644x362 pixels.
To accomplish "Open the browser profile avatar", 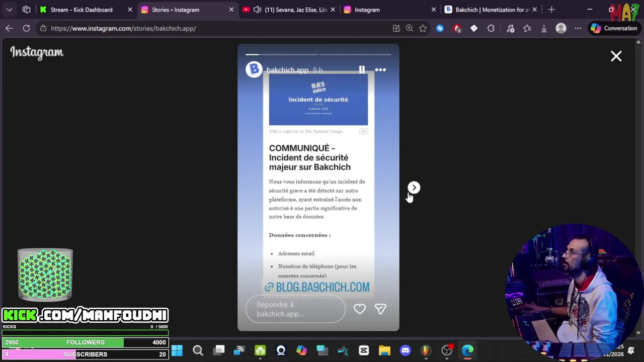I will (x=561, y=28).
